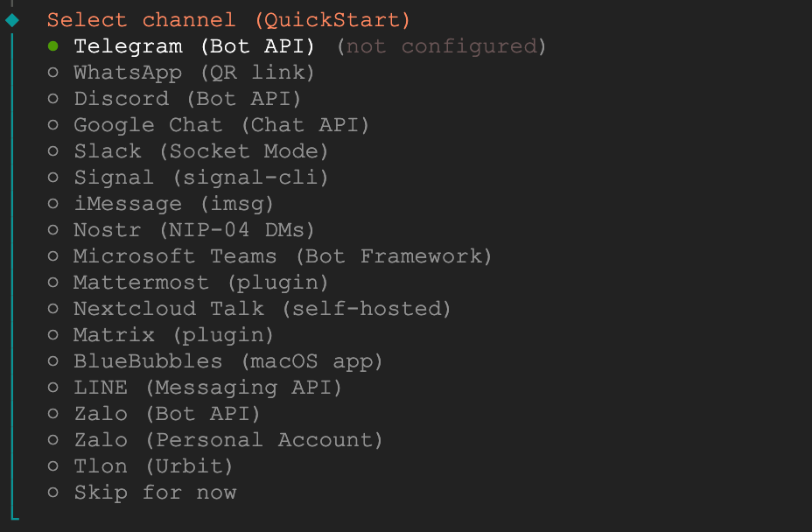The width and height of the screenshot is (812, 532).
Task: Pick the Matrix (plugin) radio circle
Action: click(54, 335)
